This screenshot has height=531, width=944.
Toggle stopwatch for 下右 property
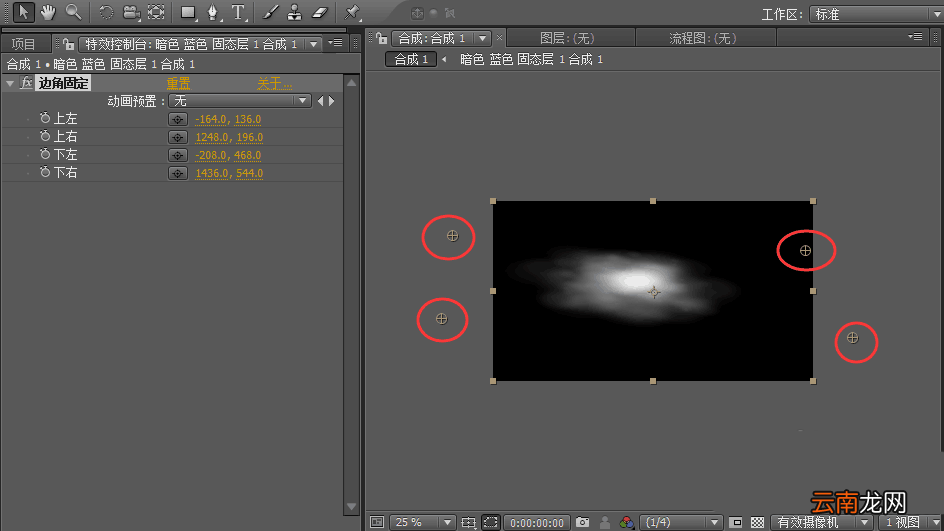(45, 172)
